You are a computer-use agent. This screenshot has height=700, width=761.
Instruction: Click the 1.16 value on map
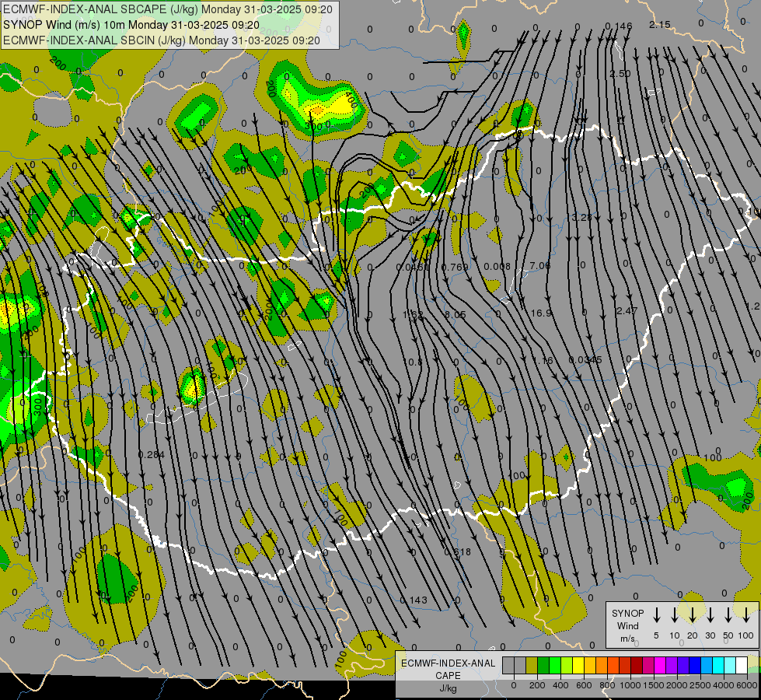click(x=543, y=360)
